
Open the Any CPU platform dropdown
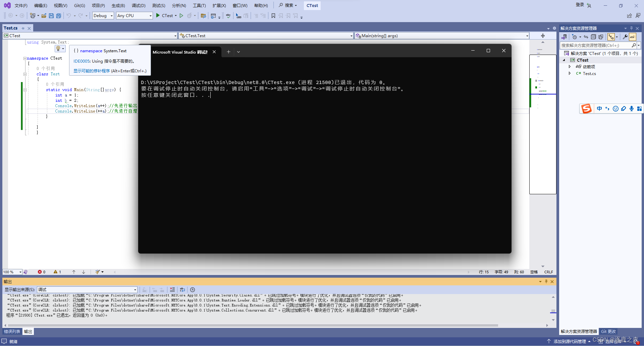tap(135, 16)
